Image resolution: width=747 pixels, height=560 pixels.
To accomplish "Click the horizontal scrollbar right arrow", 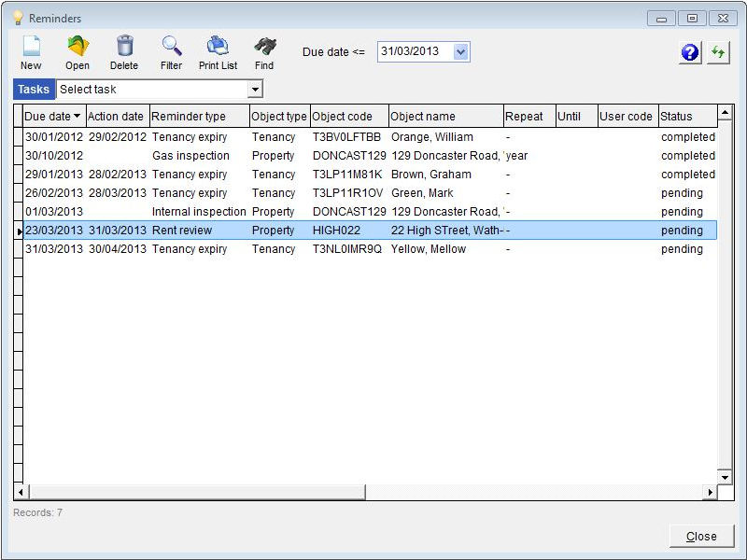I will (x=710, y=492).
